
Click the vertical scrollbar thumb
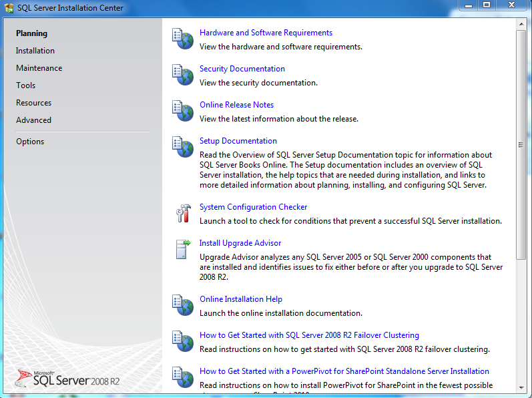(x=521, y=145)
